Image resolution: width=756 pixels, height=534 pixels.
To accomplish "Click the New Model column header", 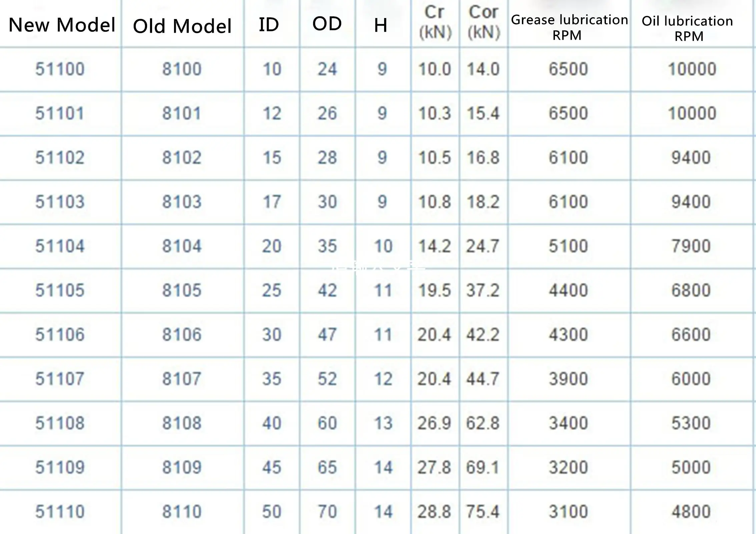I will pos(62,25).
